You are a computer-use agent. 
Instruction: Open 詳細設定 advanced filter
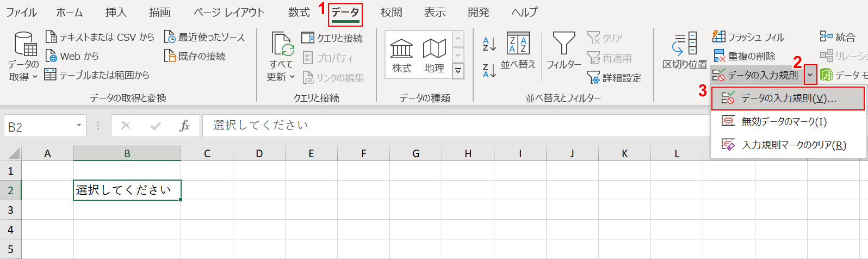coord(614,78)
